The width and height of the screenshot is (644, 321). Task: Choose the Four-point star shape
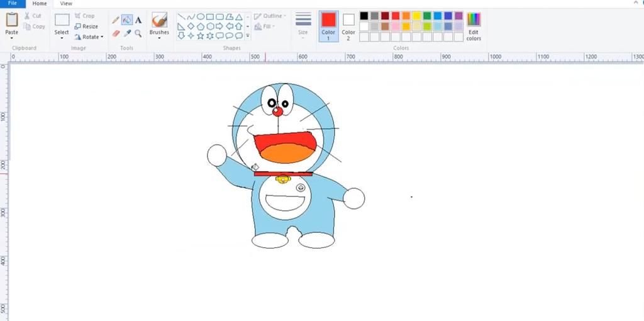click(191, 36)
